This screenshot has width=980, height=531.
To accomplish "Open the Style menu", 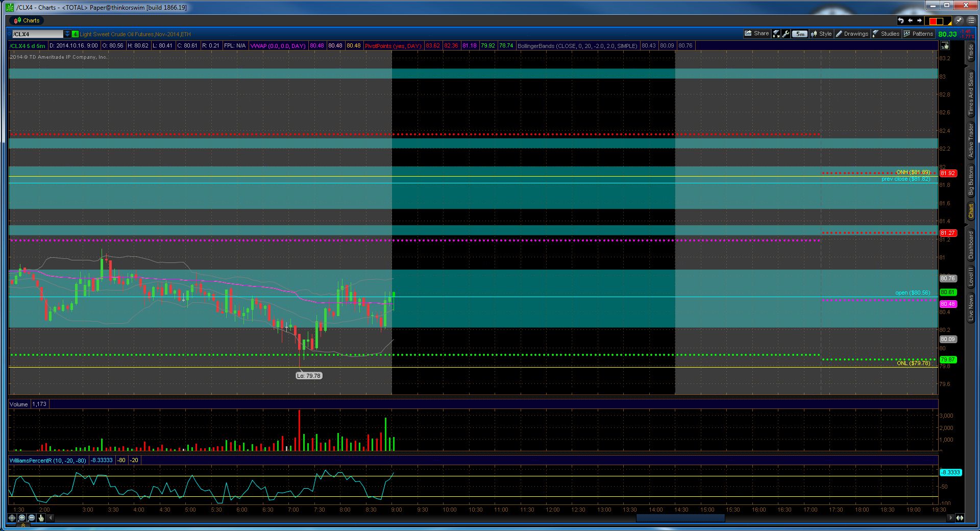I will (x=821, y=34).
